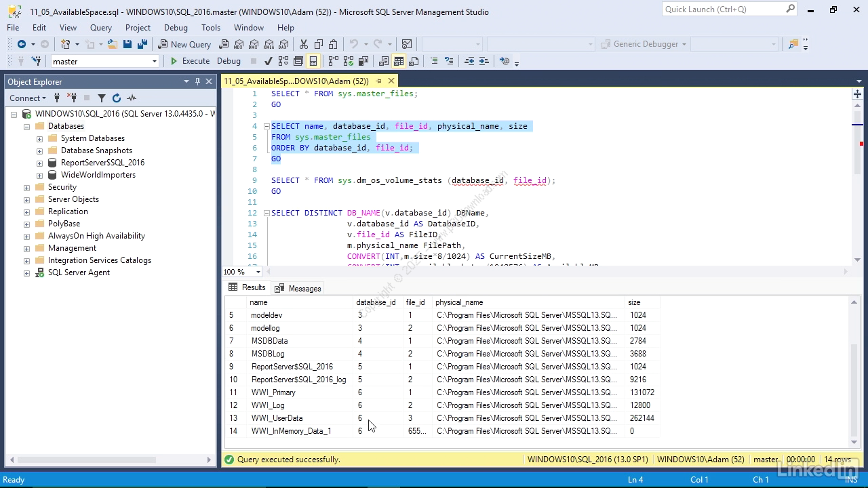Open the Project menu
The width and height of the screenshot is (868, 488).
138,28
